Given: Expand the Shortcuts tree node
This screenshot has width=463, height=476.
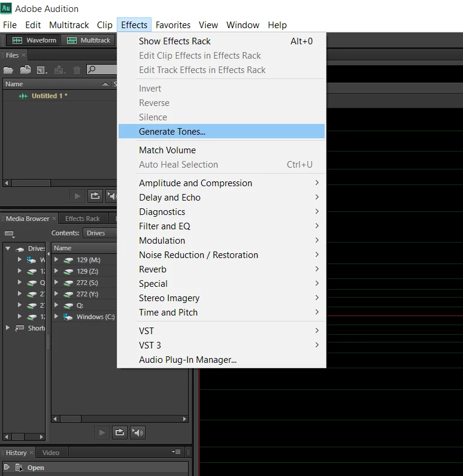Looking at the screenshot, I should (8, 328).
